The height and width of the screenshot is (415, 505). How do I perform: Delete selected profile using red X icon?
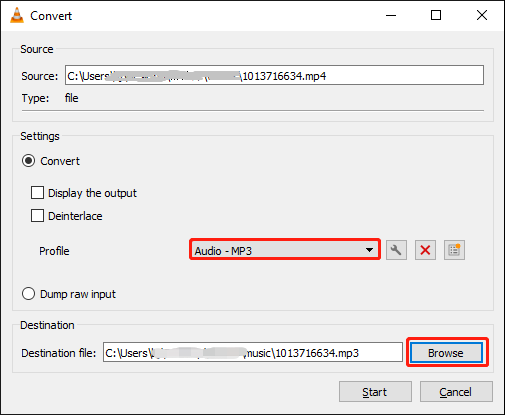[425, 250]
